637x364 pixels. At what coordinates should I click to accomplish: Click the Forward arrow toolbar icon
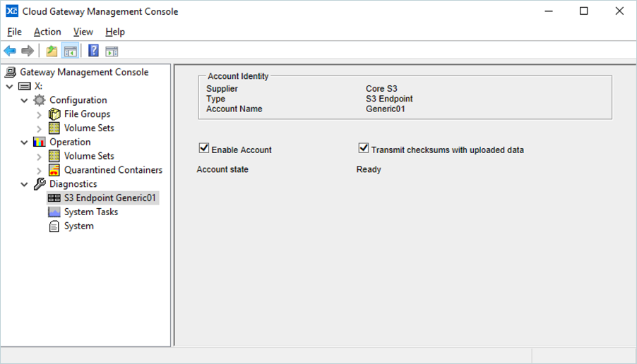[x=28, y=51]
